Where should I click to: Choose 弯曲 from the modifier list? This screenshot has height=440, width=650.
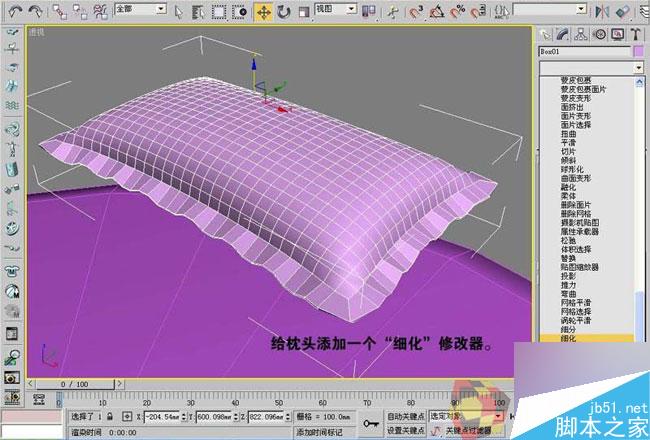pos(568,294)
